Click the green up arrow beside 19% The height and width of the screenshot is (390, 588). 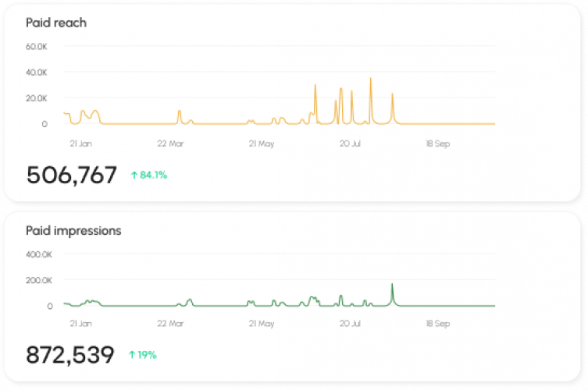(132, 355)
